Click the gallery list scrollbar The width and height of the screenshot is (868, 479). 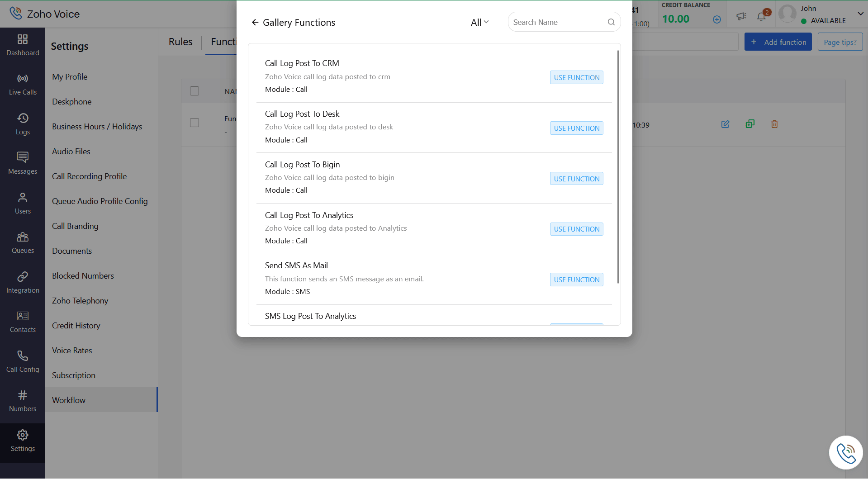click(x=617, y=167)
